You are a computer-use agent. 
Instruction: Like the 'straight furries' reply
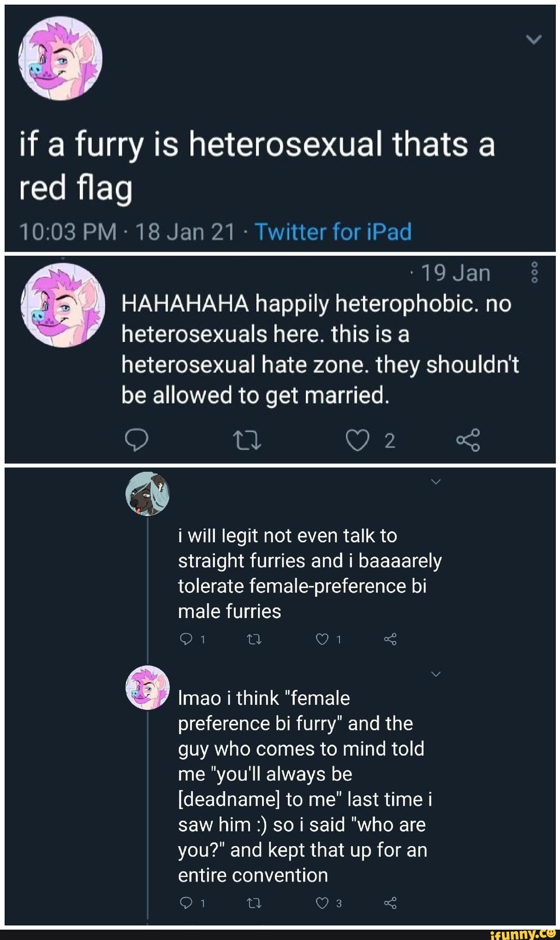323,640
